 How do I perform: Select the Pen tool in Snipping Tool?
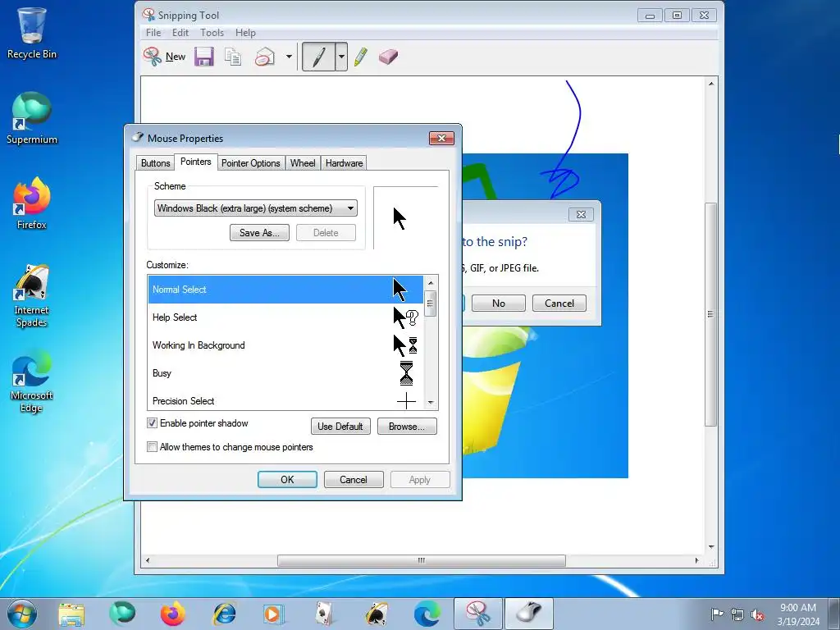point(319,57)
